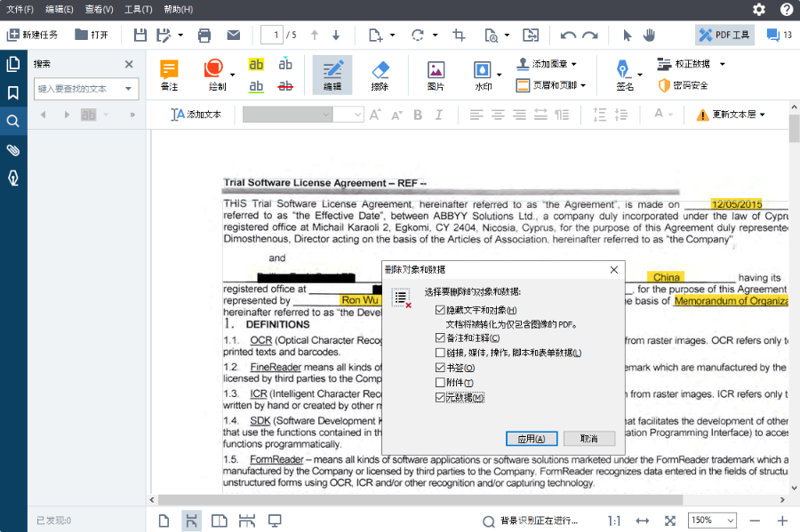The image size is (800, 532).
Task: Select the 编辑 edit tool
Action: click(x=332, y=75)
